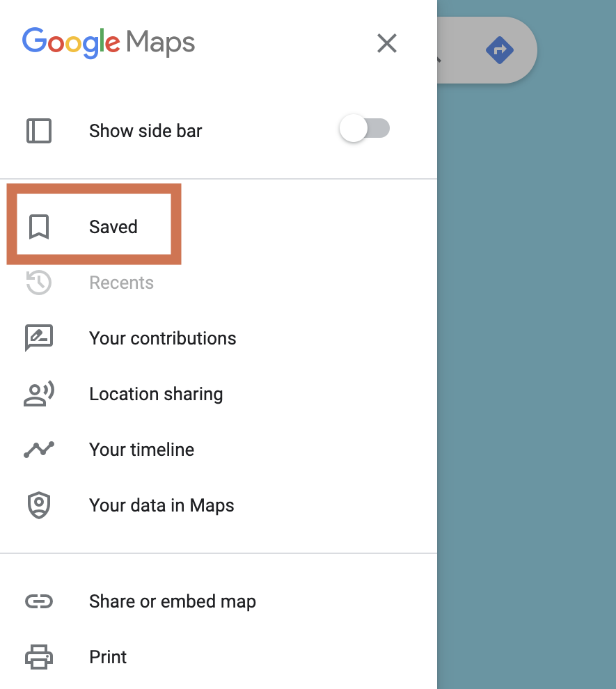The image size is (616, 689).
Task: Click the blue Directions diamond icon
Action: tap(500, 50)
